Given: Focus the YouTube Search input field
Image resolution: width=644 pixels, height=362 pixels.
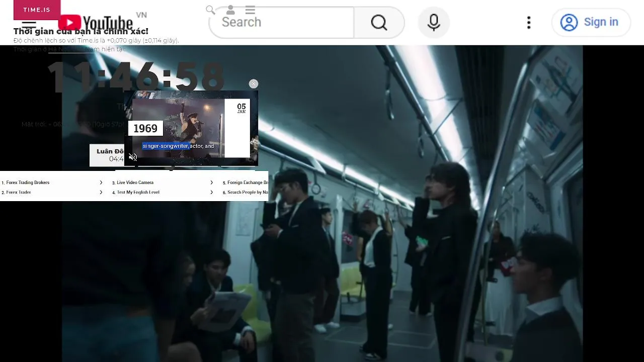Looking at the screenshot, I should [282, 22].
